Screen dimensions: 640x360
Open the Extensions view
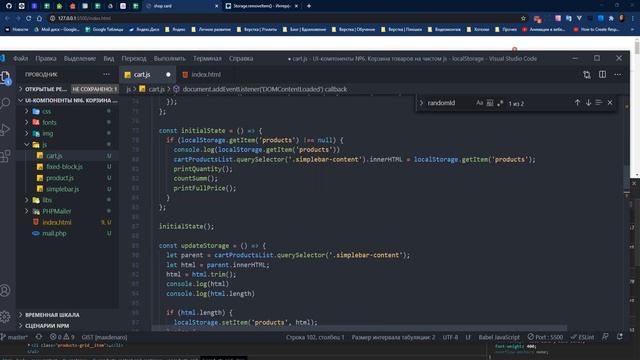(6, 156)
